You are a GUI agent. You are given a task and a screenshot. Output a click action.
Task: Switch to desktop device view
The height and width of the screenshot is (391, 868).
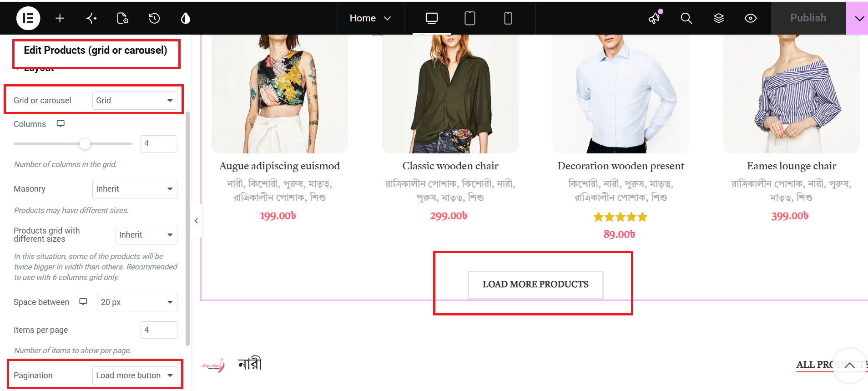click(x=432, y=18)
